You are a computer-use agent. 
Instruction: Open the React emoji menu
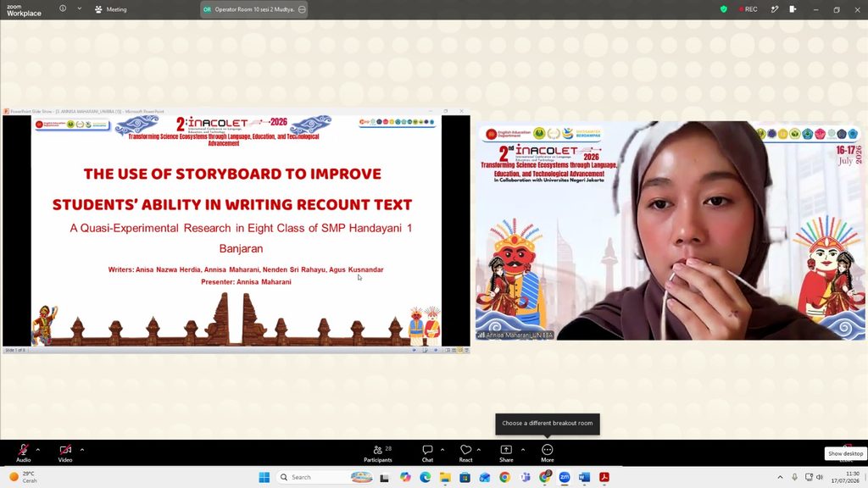(465, 452)
